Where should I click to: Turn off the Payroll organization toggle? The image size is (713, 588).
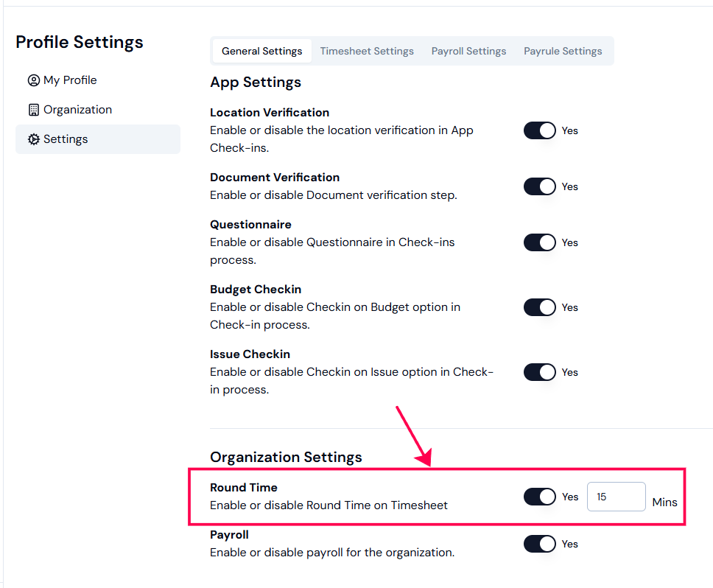pyautogui.click(x=539, y=544)
